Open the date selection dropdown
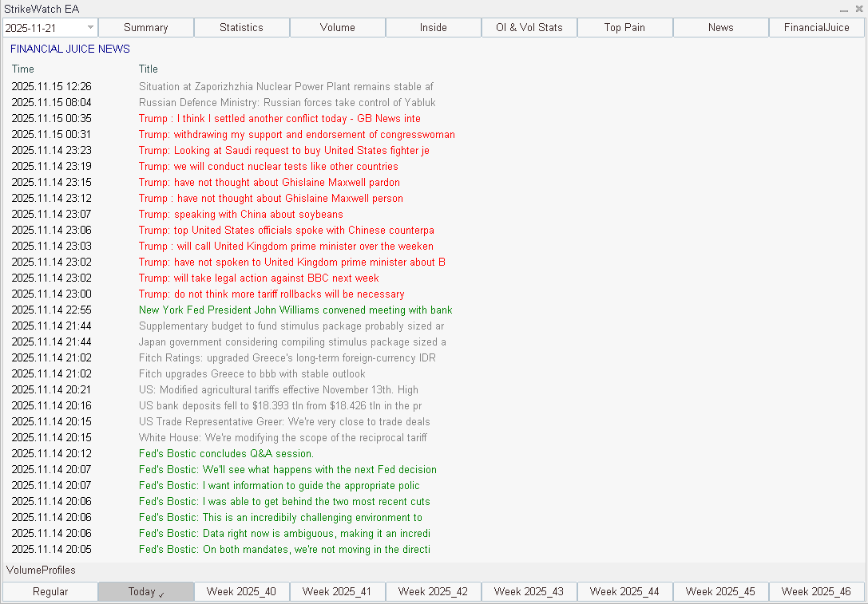 point(50,27)
